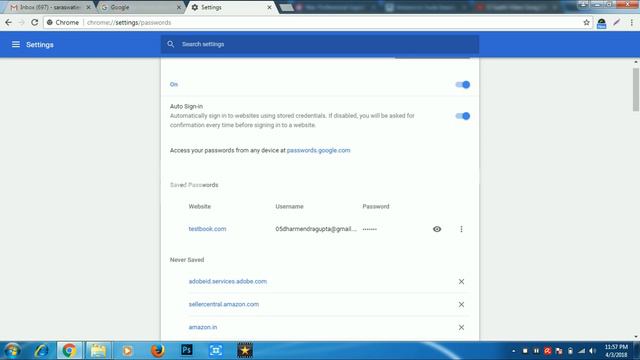Close the Google tab

click(x=179, y=7)
